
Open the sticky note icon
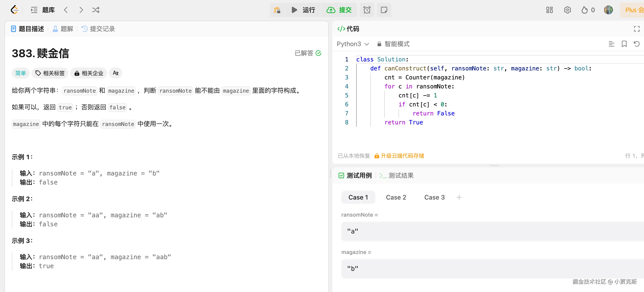[384, 10]
